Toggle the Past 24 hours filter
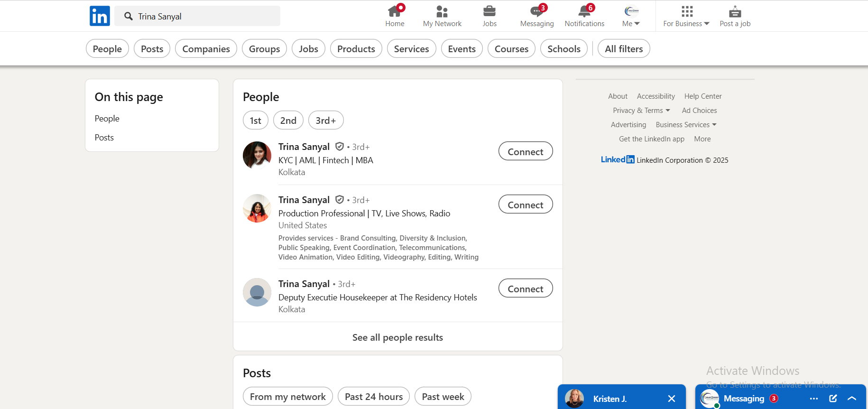 (373, 397)
